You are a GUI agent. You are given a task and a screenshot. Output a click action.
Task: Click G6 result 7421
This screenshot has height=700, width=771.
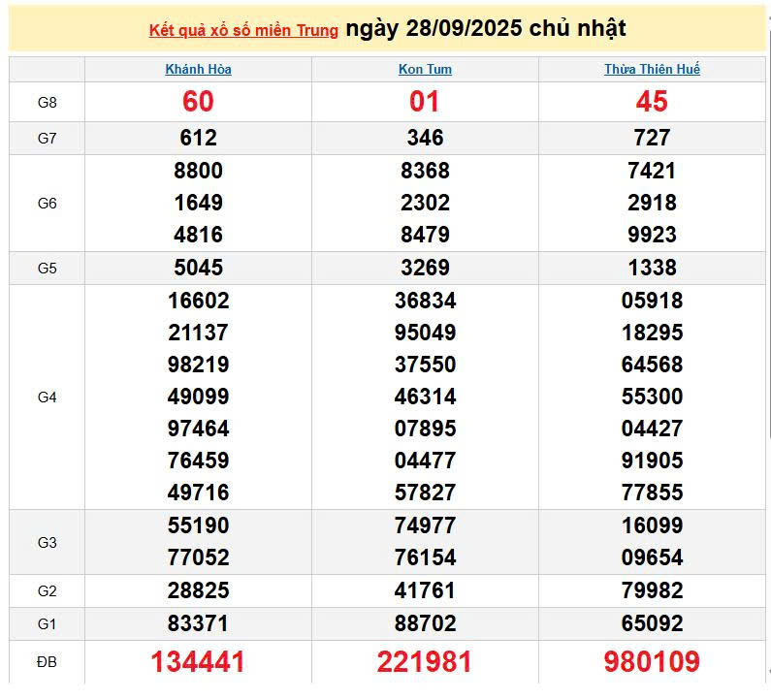[652, 171]
